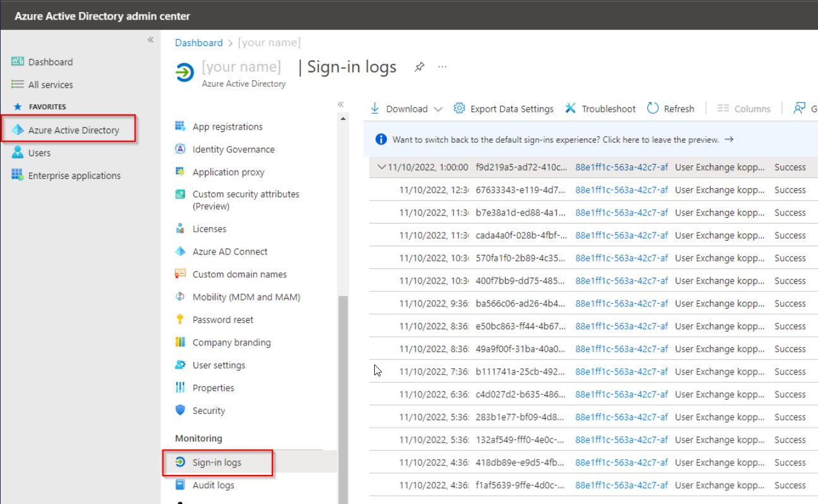Click request ID c4d027d2-b635-486

[520, 395]
